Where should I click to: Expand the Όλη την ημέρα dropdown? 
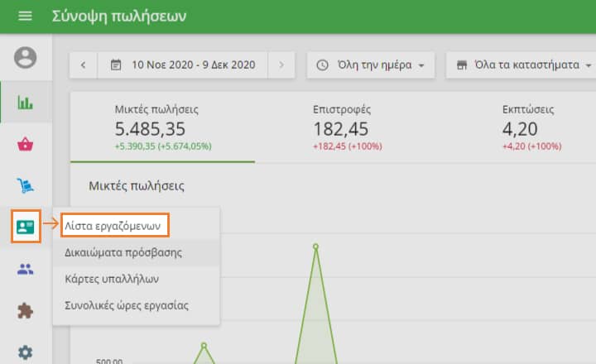click(x=371, y=65)
